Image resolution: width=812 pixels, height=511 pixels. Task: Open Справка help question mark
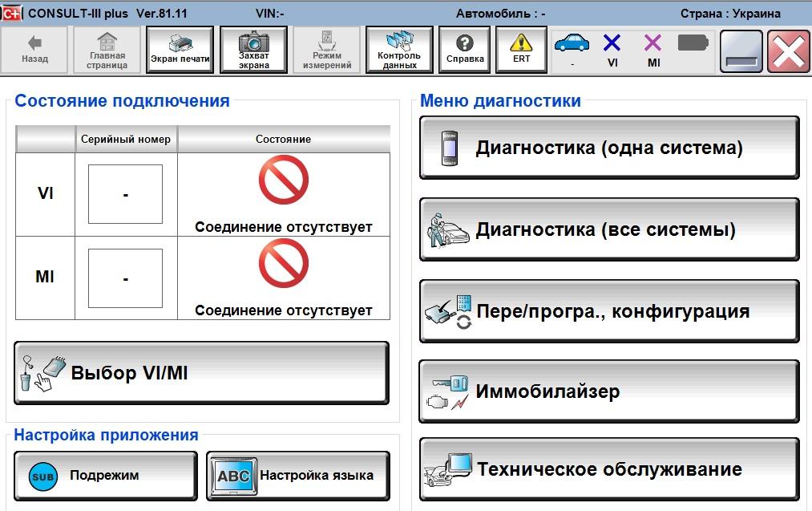[465, 51]
